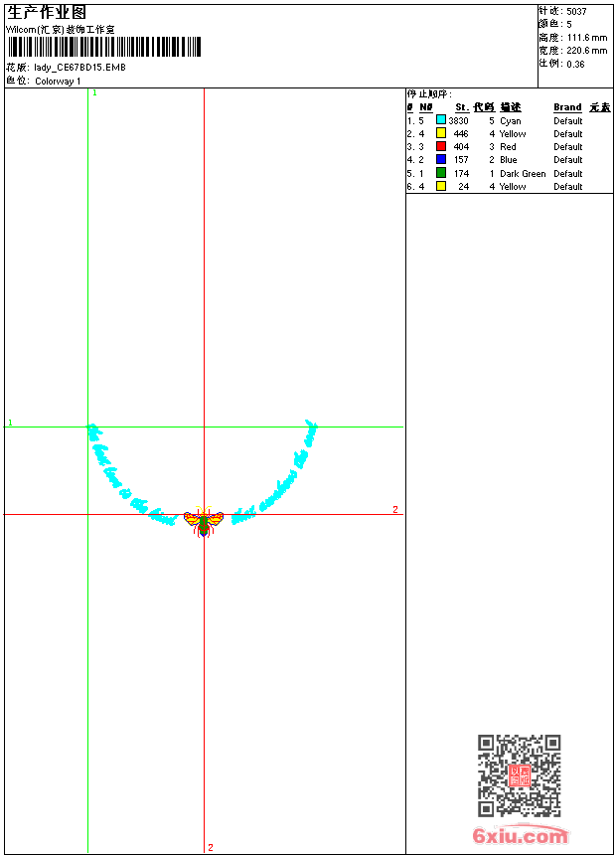Screen dimensions: 616x855
Task: Select the first Yellow swatch in row 2
Action: tap(441, 133)
